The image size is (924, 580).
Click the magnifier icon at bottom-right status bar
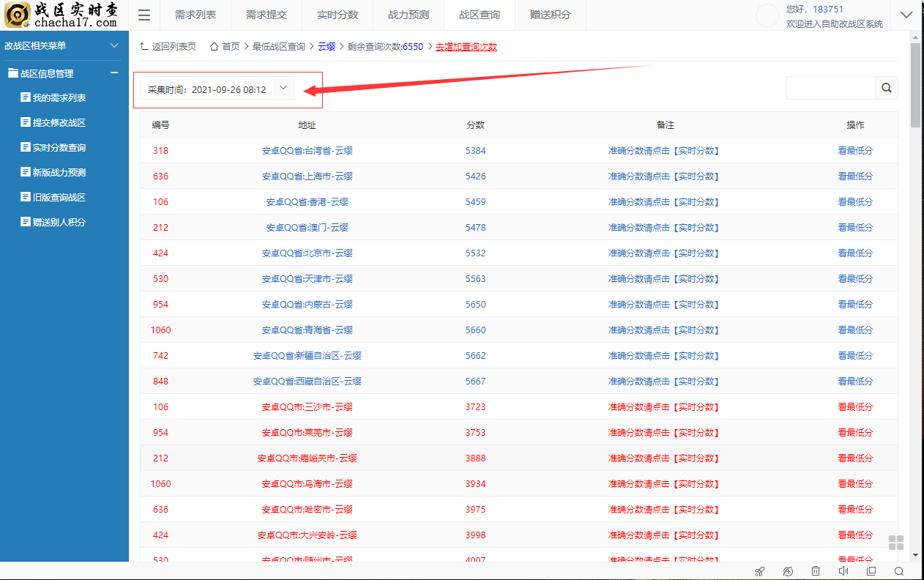pyautogui.click(x=898, y=570)
